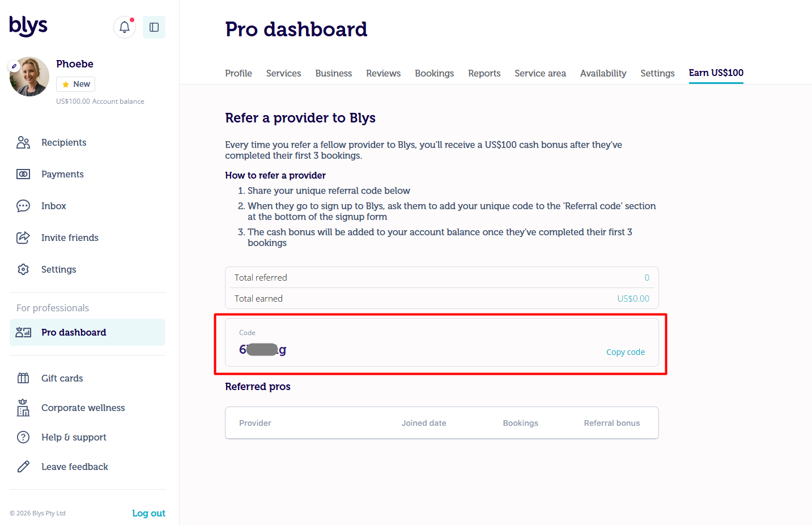Click the Phoebe name heading
Screen dimensions: 812x525
[75, 64]
